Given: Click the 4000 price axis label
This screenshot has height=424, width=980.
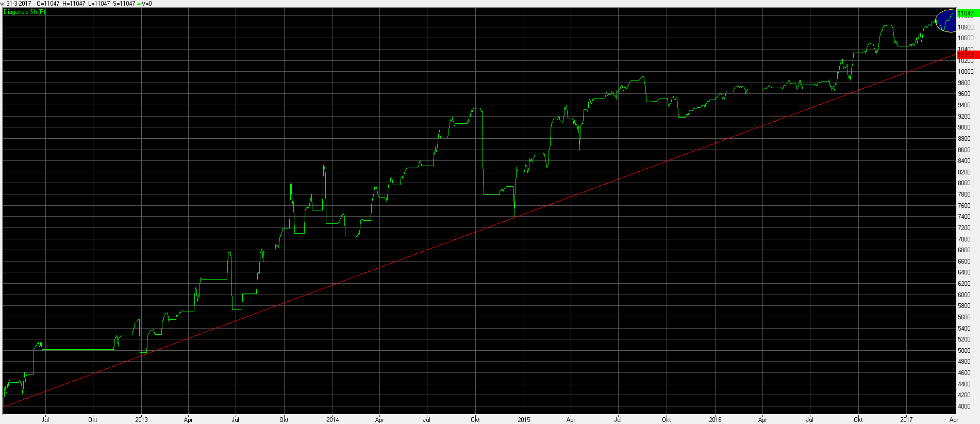Looking at the screenshot, I should point(964,406).
